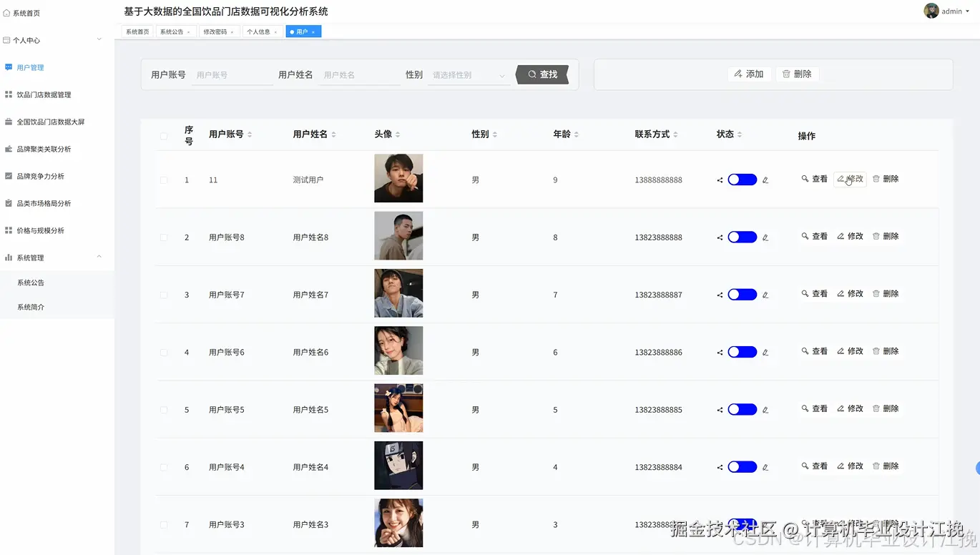Toggle the status switch for 用户账号7
This screenshot has width=980, height=555.
pyautogui.click(x=743, y=295)
